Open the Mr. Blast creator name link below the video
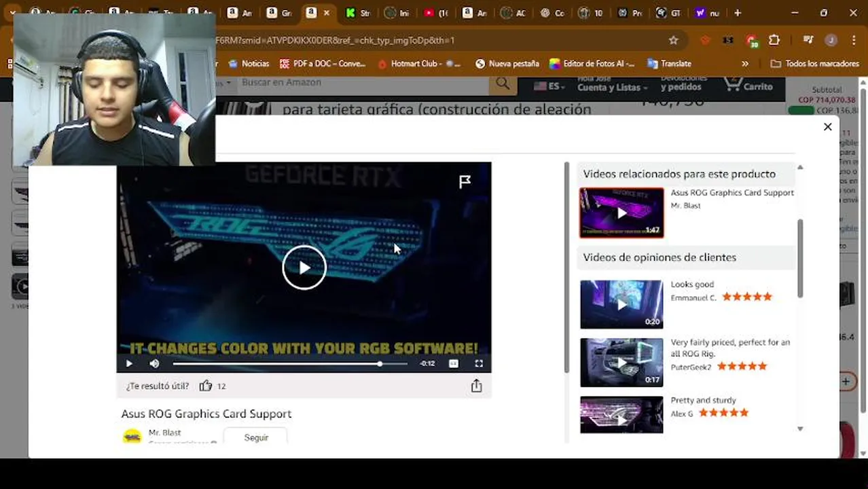This screenshot has height=489, width=868. (x=165, y=433)
